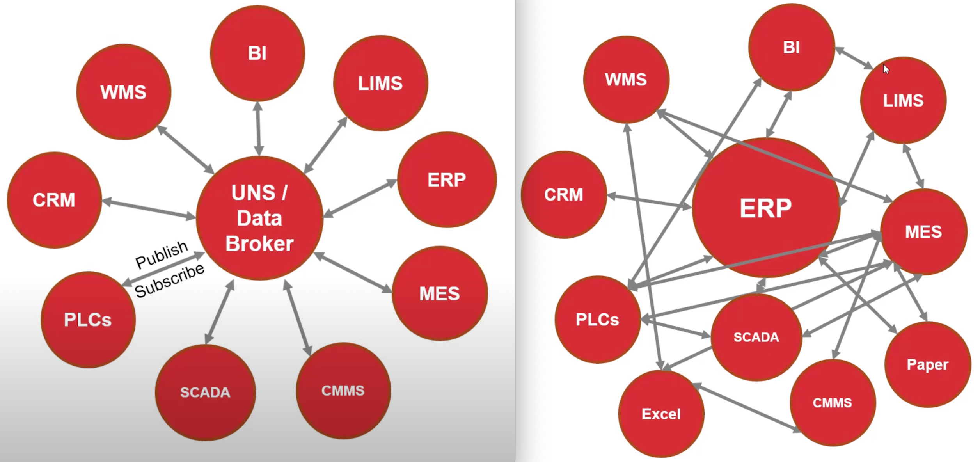Click the UNS / Data Broker central node

coord(250,222)
